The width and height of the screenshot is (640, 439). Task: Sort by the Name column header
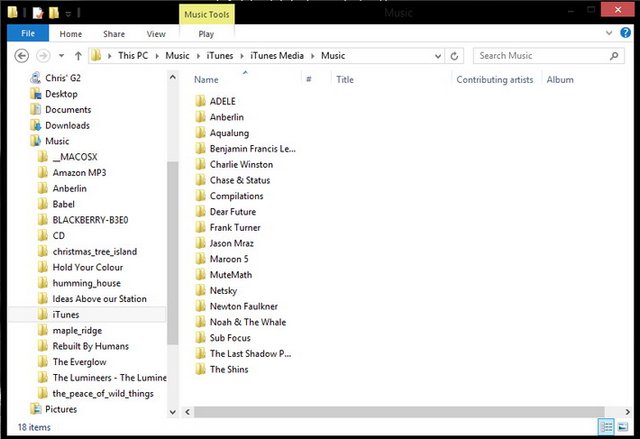pyautogui.click(x=206, y=80)
